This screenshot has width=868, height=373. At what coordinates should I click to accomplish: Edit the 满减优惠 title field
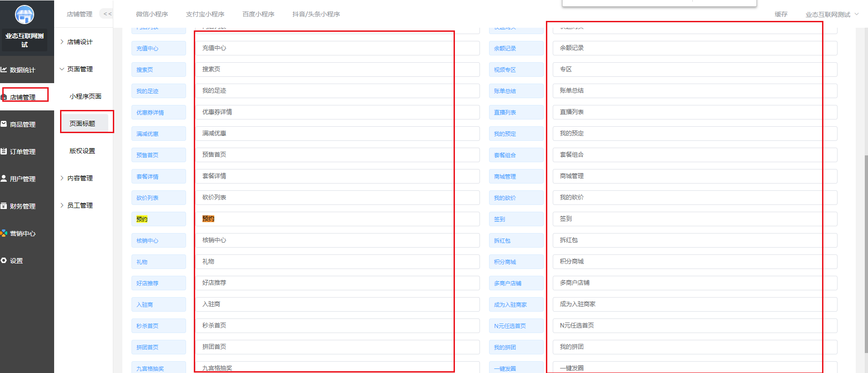click(x=338, y=134)
